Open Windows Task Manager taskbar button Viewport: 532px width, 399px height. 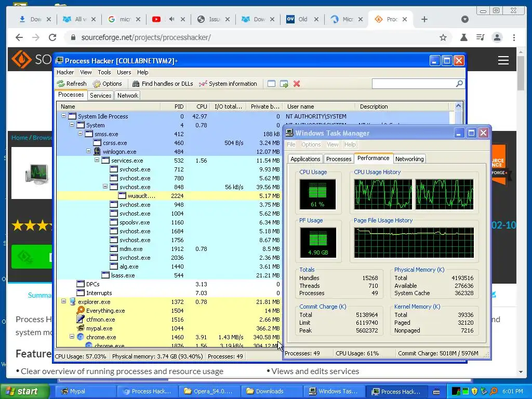pyautogui.click(x=334, y=391)
